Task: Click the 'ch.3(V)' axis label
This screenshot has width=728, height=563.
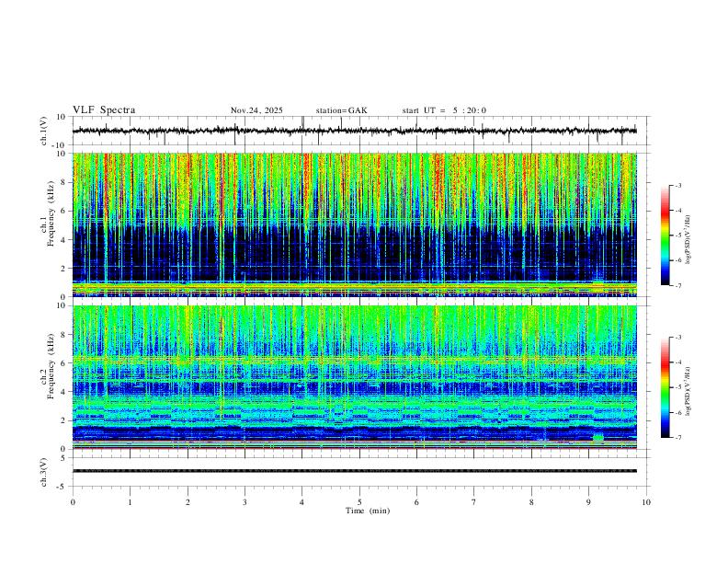Action: point(44,473)
